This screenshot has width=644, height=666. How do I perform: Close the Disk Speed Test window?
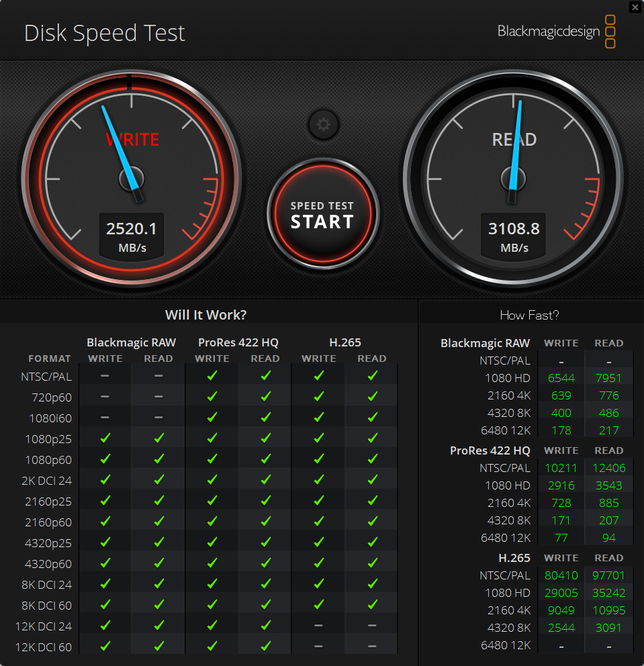[x=635, y=7]
